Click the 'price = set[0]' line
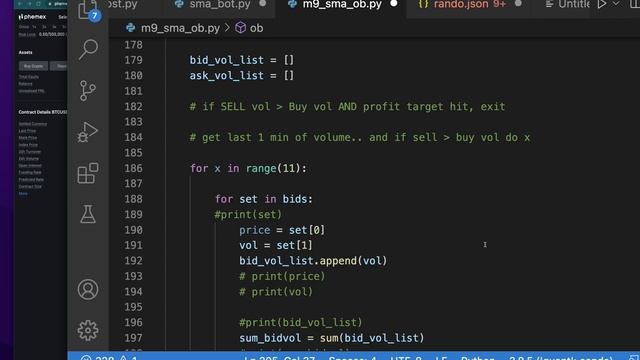The width and height of the screenshot is (640, 360). (x=282, y=230)
